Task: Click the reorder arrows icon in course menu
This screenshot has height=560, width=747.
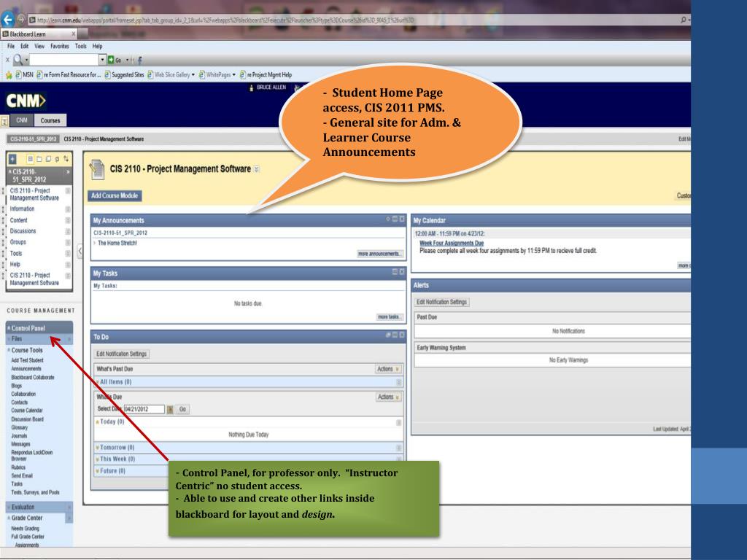Action: point(66,158)
